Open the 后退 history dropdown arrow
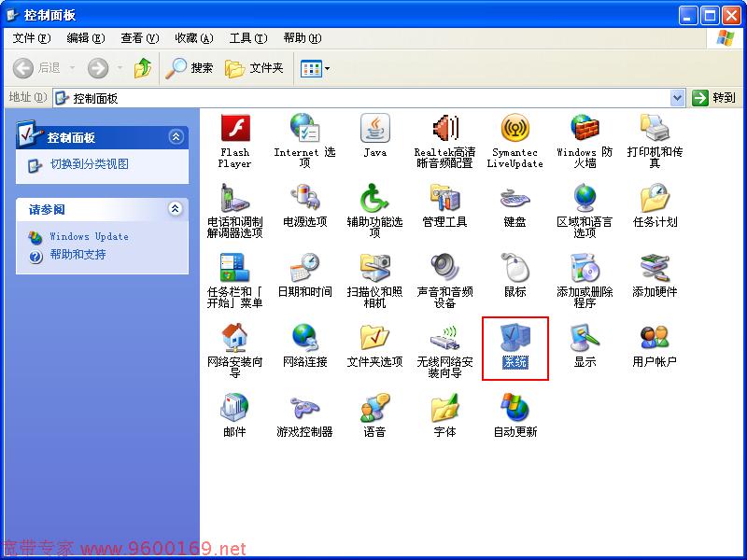This screenshot has height=560, width=747. click(x=73, y=68)
